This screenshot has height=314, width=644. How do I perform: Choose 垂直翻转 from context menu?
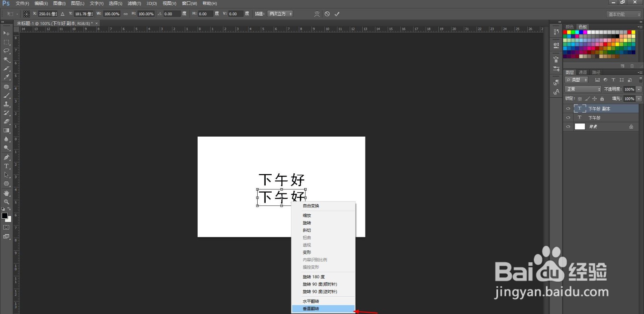pyautogui.click(x=323, y=309)
